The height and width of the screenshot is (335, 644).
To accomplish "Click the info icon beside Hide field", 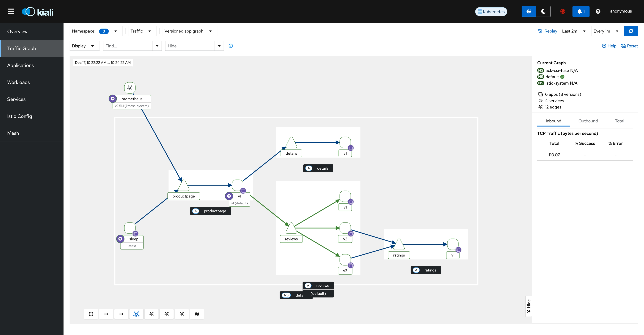I will (231, 46).
